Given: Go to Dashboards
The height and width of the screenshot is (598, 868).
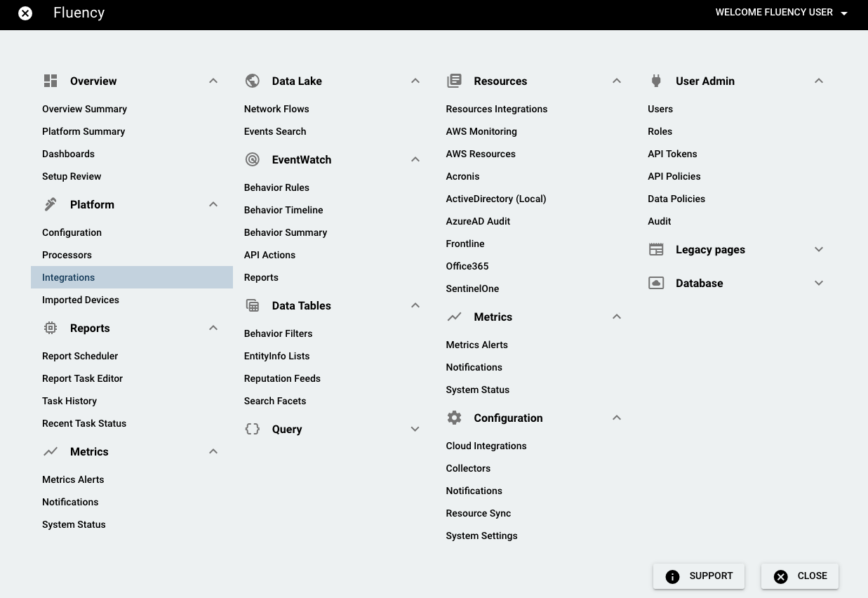Looking at the screenshot, I should click(68, 154).
